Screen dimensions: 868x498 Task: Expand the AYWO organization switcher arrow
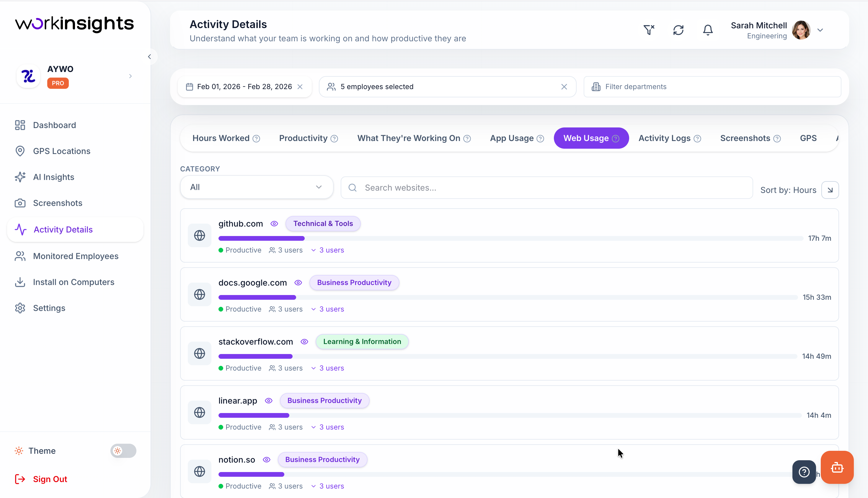coord(130,76)
